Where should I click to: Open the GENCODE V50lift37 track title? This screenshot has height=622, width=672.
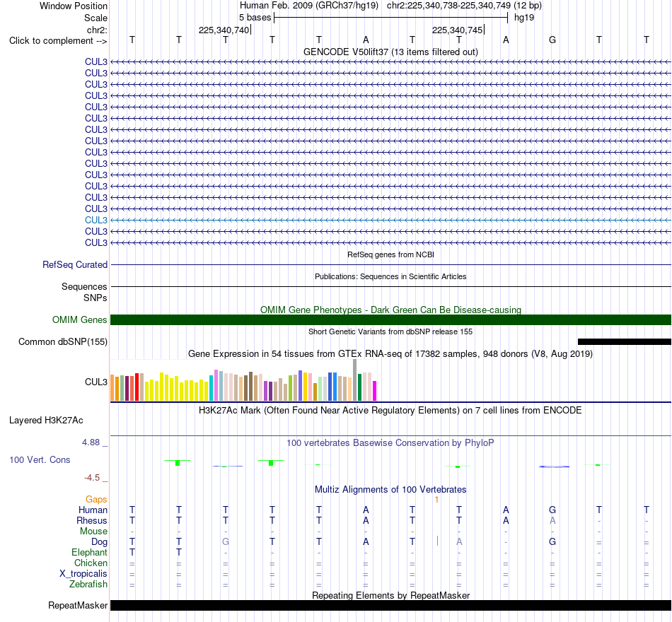pos(390,52)
